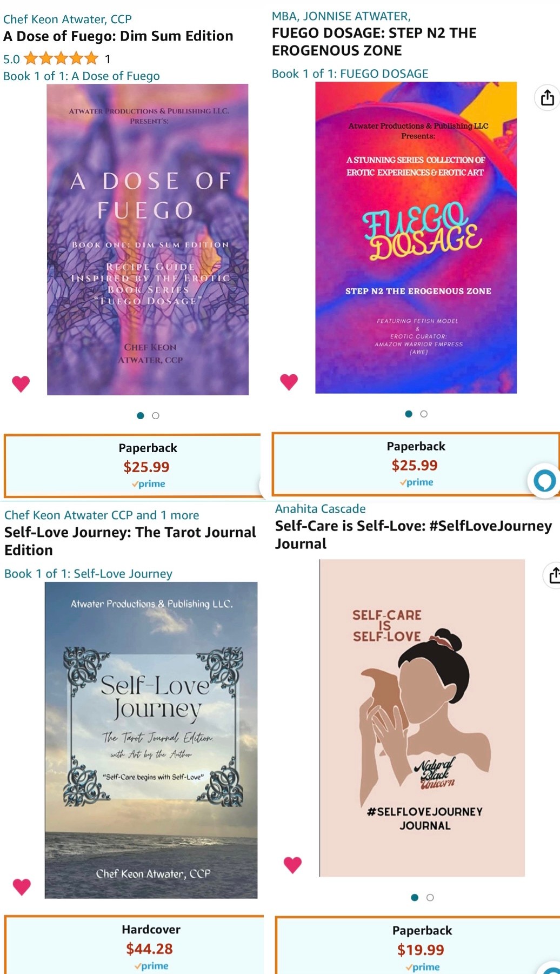This screenshot has width=560, height=974.
Task: Show second image of Fuego Dosage cover
Action: tap(424, 414)
